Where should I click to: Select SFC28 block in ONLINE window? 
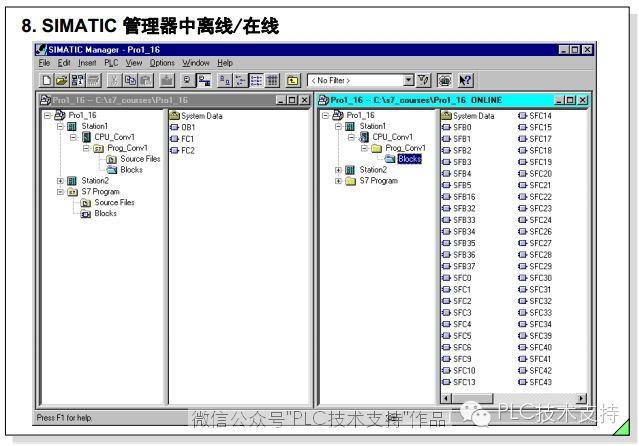(540, 254)
